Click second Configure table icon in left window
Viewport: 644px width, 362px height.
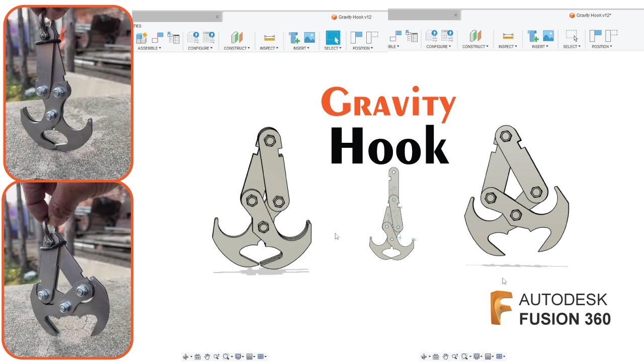click(x=209, y=38)
